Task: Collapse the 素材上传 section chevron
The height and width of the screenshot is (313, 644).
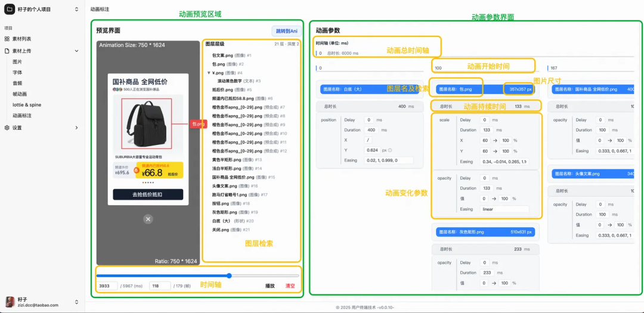Action: [76, 51]
